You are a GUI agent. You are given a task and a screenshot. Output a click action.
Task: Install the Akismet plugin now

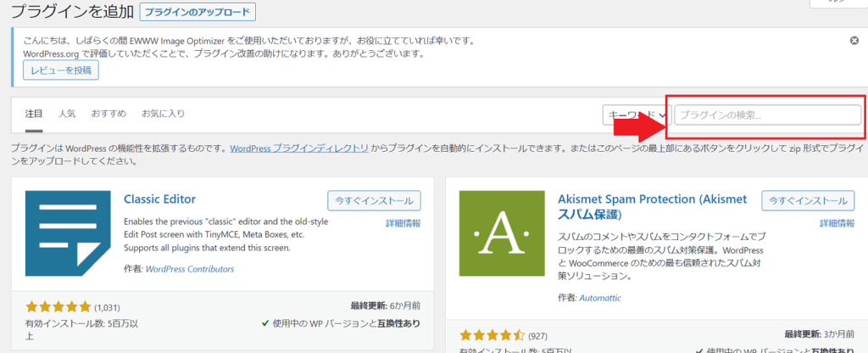(x=808, y=200)
